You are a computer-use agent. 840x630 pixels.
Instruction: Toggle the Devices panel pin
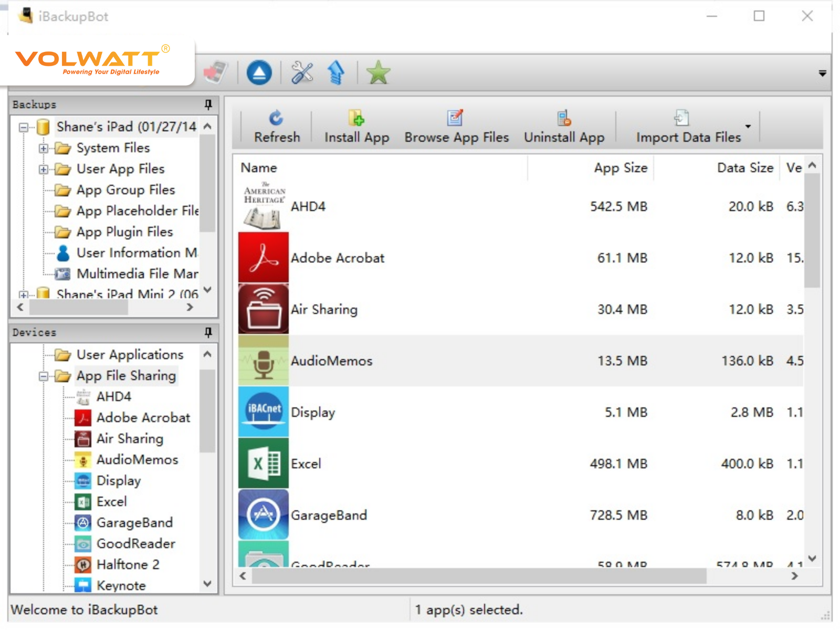tap(208, 332)
